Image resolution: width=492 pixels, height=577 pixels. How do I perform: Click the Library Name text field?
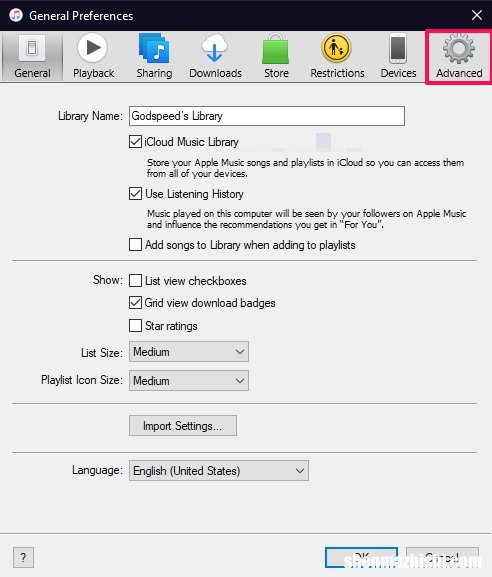pos(267,116)
